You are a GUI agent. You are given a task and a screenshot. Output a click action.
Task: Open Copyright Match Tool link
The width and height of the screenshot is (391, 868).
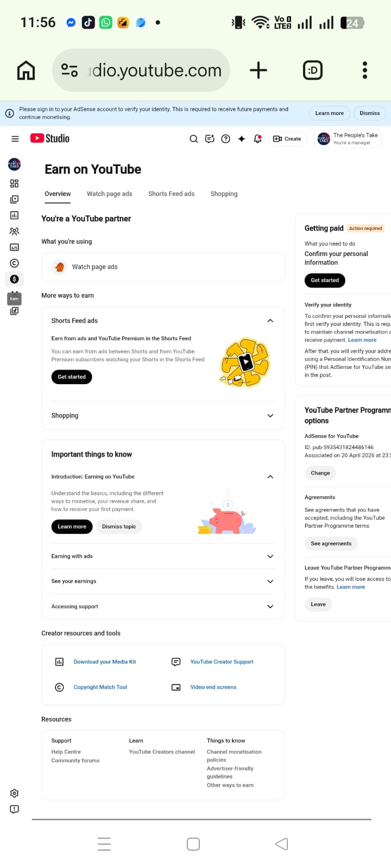click(x=100, y=687)
